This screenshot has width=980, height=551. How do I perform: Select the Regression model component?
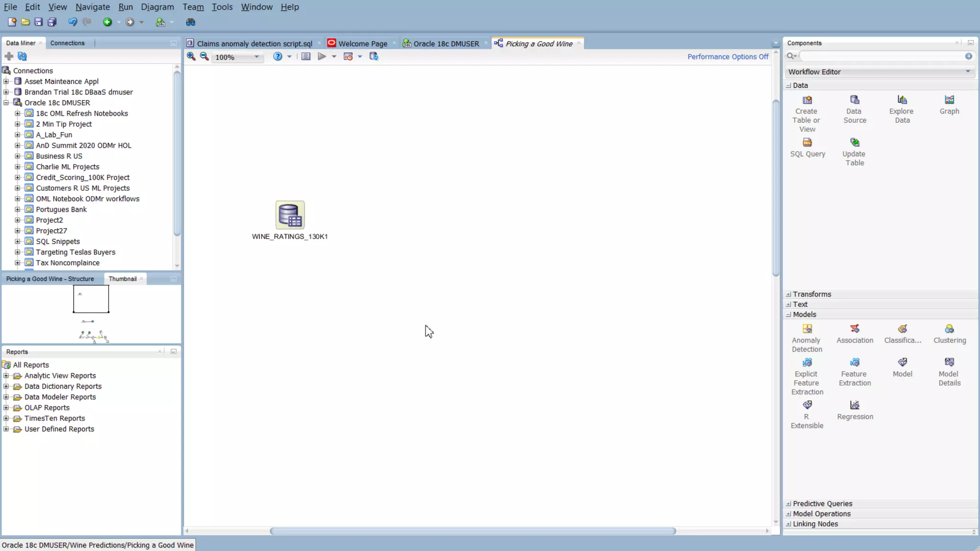[x=855, y=410]
